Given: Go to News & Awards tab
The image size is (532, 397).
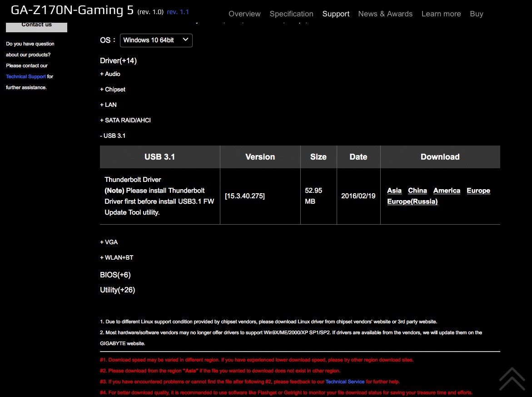Looking at the screenshot, I should pos(385,14).
